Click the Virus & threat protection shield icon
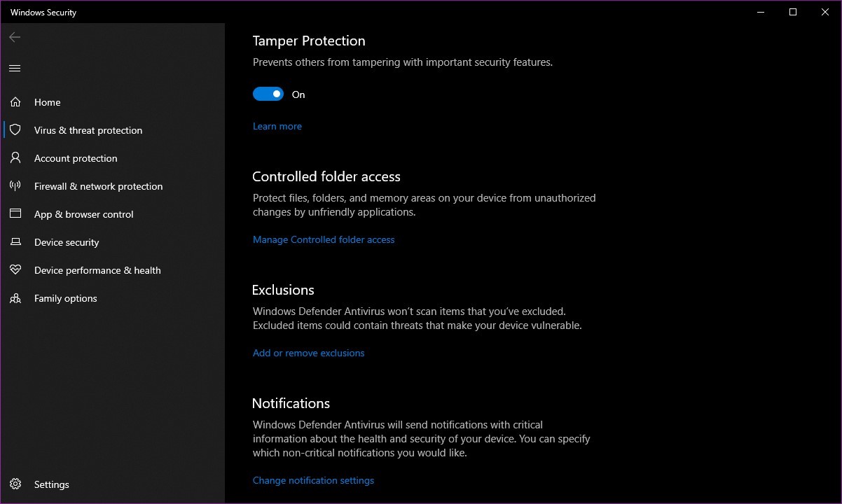Screen dimensions: 842x504 tap(15, 130)
